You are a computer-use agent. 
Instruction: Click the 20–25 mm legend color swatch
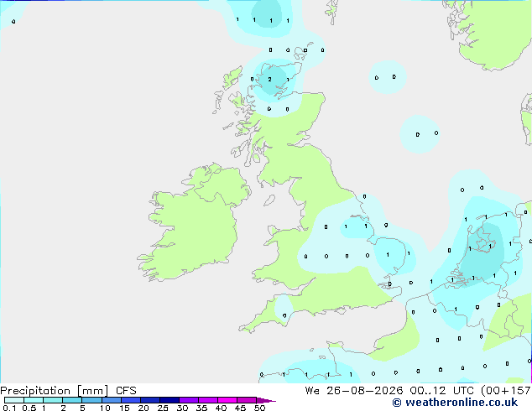tap(150, 400)
